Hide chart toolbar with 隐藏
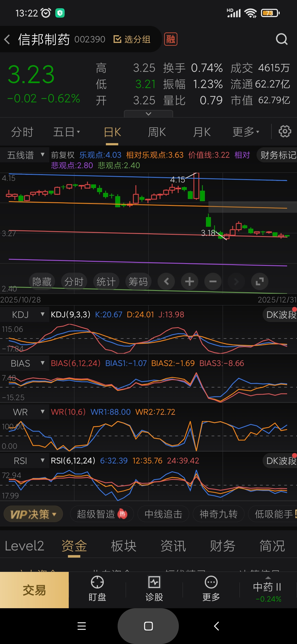The image size is (297, 644). [x=42, y=282]
